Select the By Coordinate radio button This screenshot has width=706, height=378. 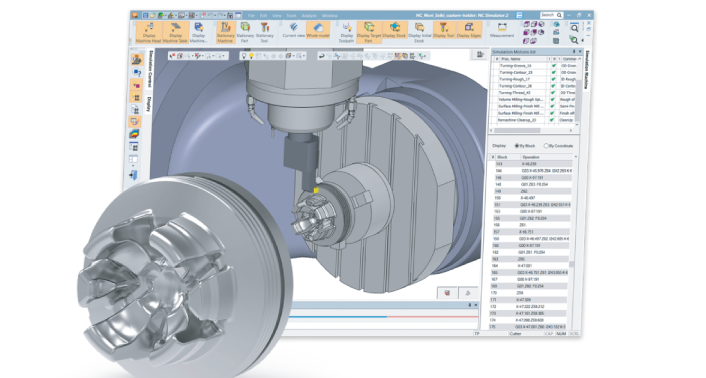[x=546, y=146]
